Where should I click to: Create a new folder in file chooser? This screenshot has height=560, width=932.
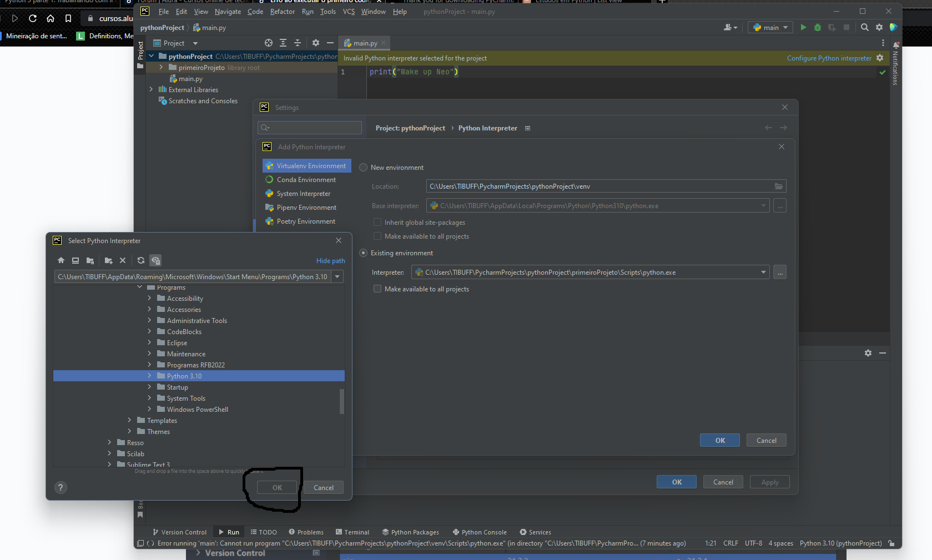pyautogui.click(x=109, y=260)
